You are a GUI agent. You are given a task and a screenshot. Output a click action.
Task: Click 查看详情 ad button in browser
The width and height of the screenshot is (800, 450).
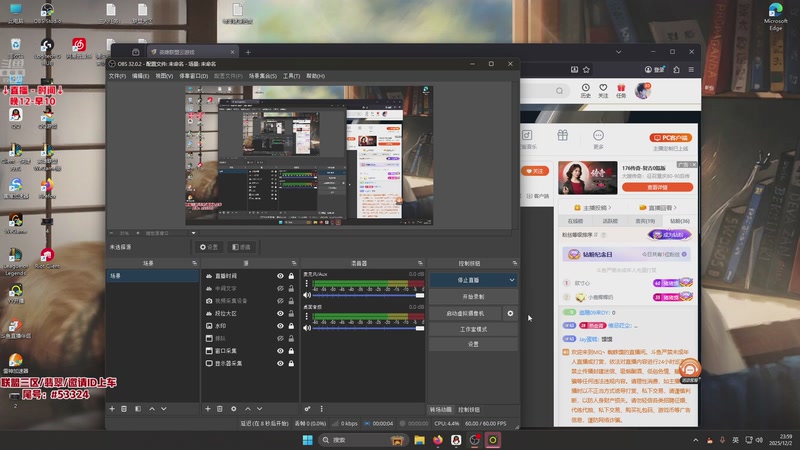tap(657, 187)
